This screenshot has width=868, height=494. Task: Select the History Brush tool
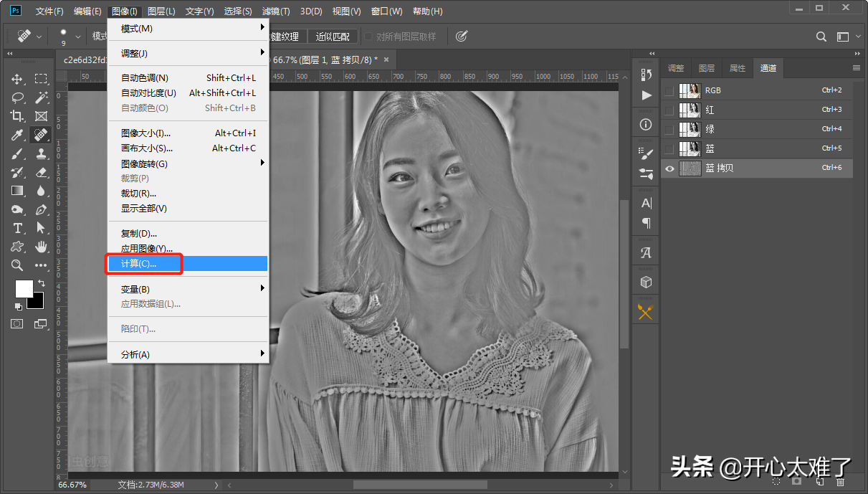[x=17, y=172]
